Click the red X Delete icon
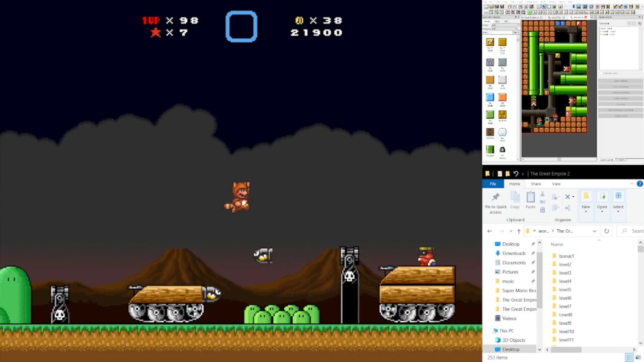The height and width of the screenshot is (362, 644). coord(568,197)
